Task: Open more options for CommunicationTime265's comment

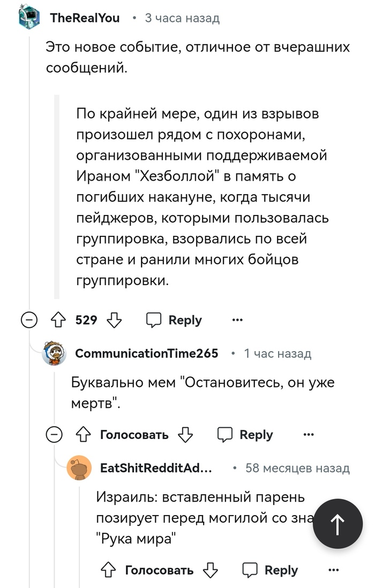Action: pos(308,435)
